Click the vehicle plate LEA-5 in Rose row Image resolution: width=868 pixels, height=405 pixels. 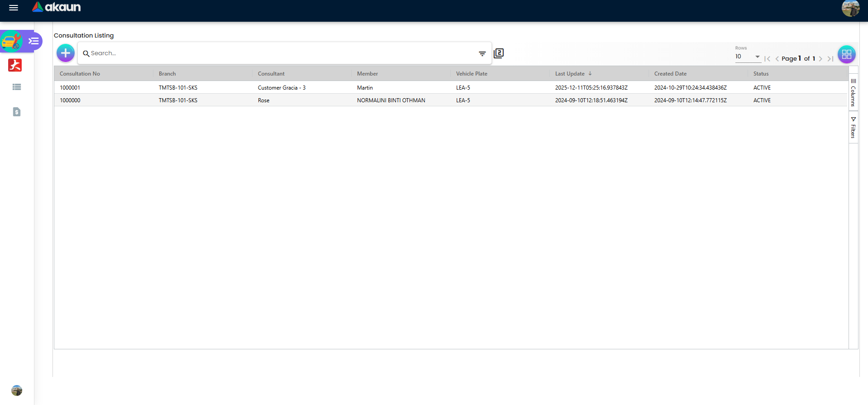[x=463, y=100]
